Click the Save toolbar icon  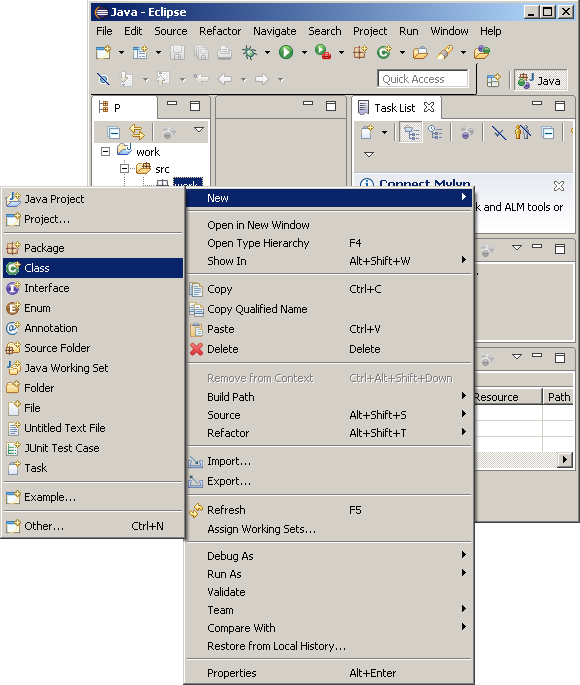click(177, 52)
